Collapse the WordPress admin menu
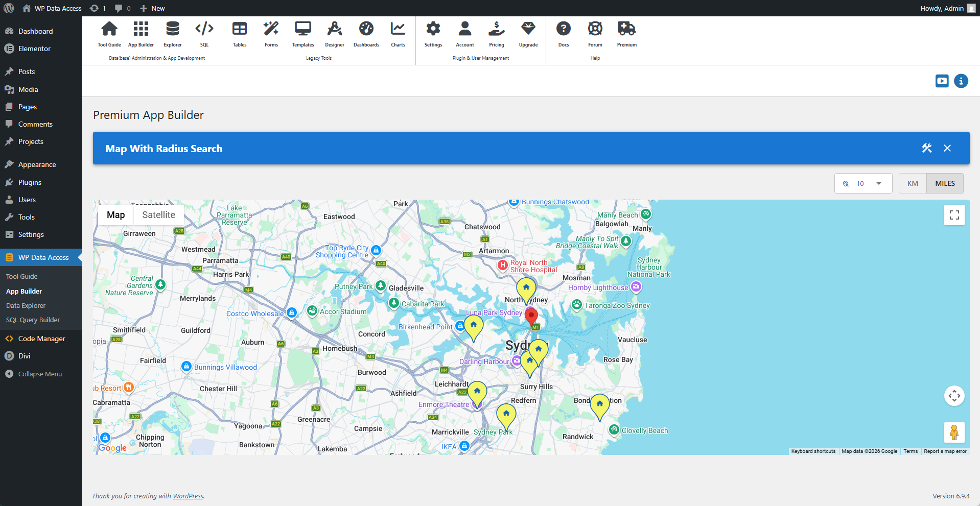 point(40,374)
